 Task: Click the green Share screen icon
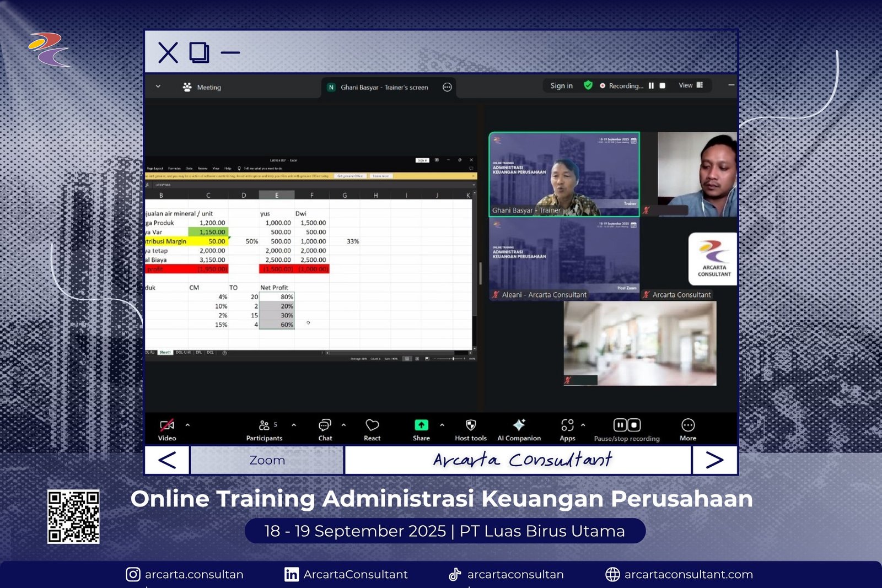421,425
